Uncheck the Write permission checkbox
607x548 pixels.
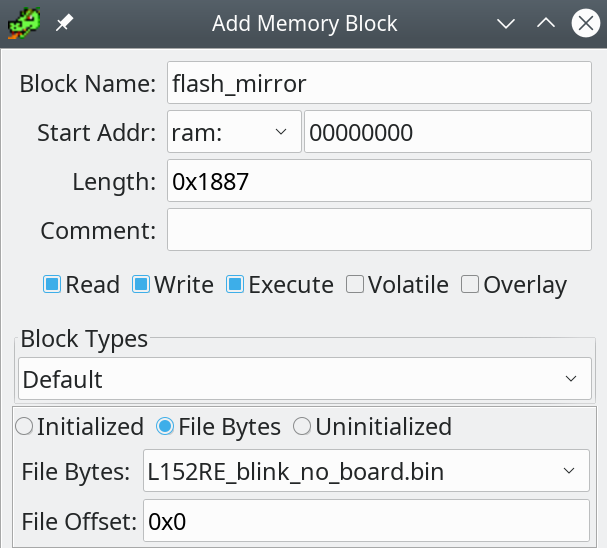point(141,284)
